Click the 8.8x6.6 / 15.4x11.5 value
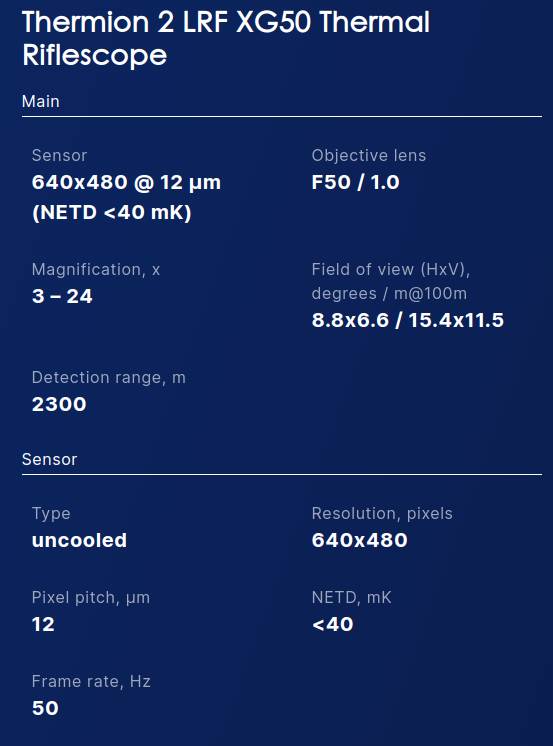Screen dimensions: 553x746 click(408, 320)
